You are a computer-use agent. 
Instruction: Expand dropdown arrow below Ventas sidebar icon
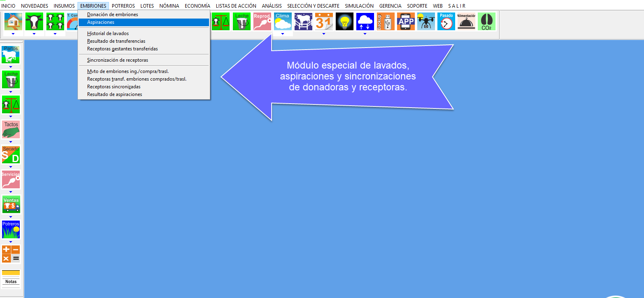point(11,217)
